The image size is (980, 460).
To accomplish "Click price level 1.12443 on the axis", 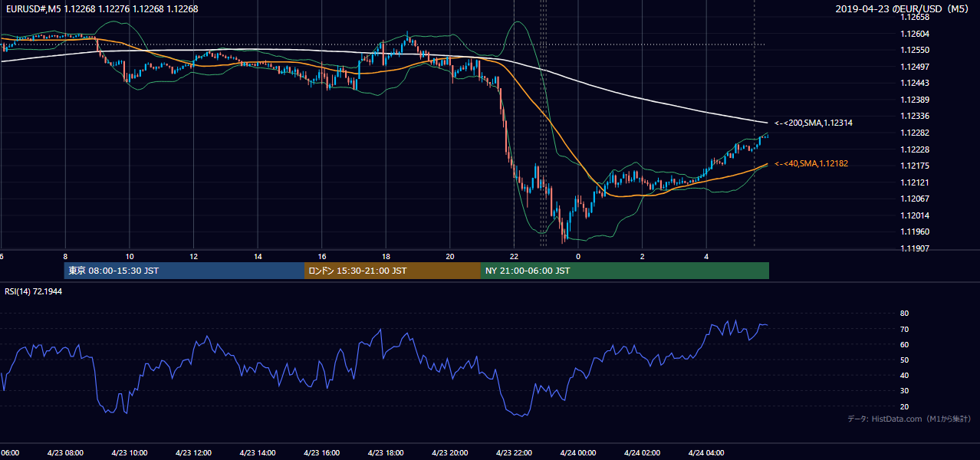I will tap(914, 83).
